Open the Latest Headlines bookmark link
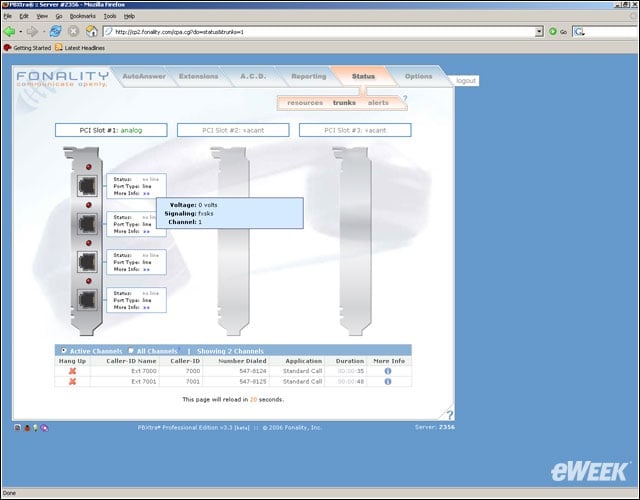The image size is (640, 500). point(84,48)
